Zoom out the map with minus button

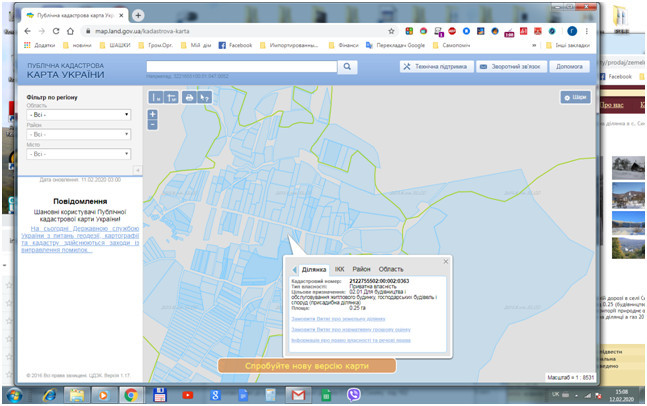(x=152, y=125)
